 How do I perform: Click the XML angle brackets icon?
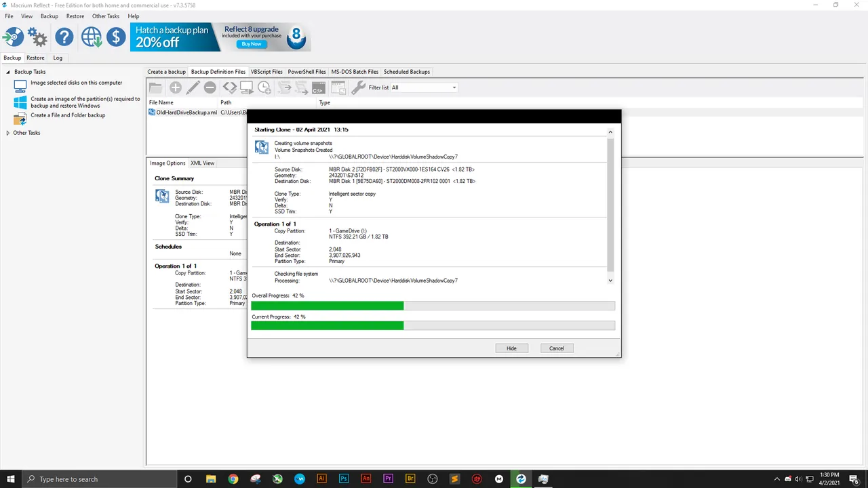click(x=230, y=87)
